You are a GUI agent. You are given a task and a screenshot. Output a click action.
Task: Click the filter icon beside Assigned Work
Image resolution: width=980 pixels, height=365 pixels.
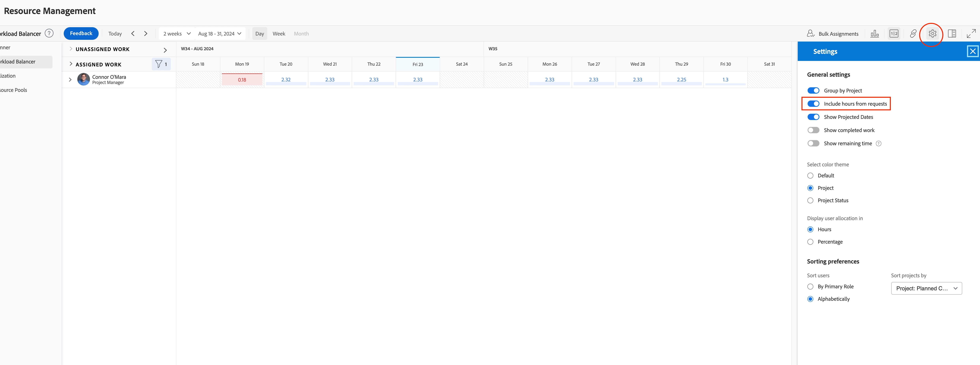click(159, 64)
